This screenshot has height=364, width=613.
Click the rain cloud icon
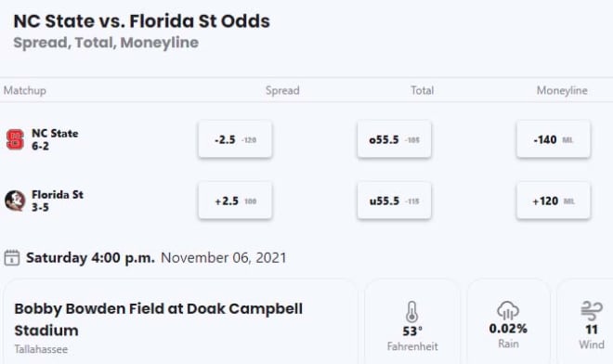508,310
